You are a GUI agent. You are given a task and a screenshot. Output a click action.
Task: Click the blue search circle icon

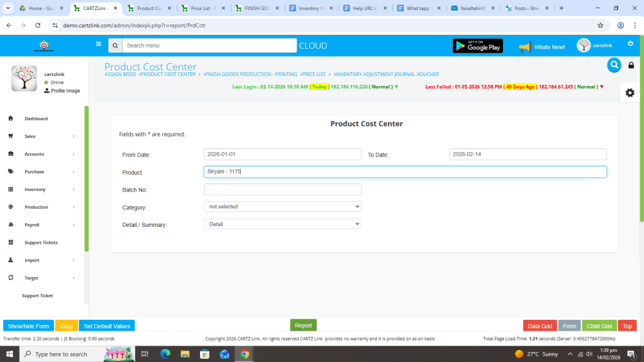614,65
